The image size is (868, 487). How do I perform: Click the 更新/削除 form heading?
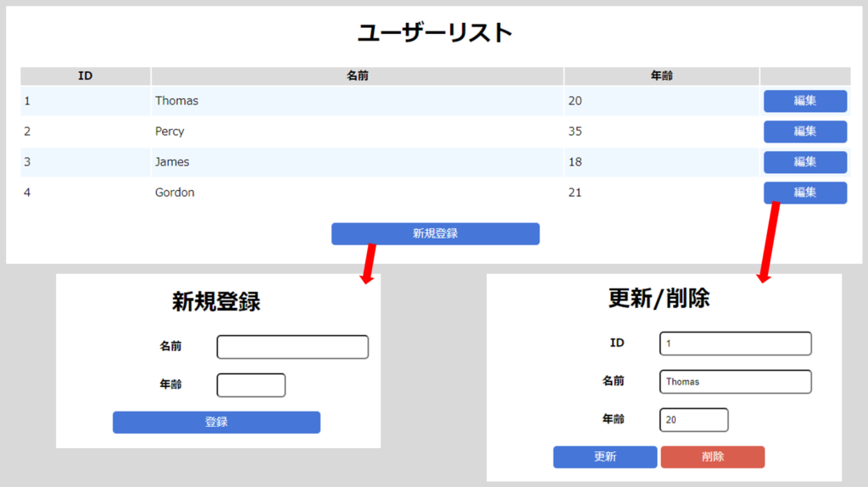click(x=659, y=299)
